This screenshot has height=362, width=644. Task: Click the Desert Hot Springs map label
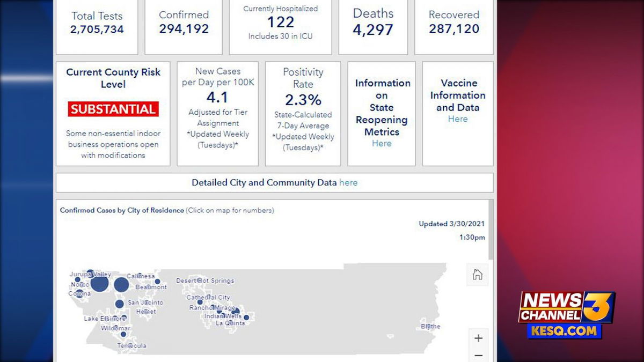coord(205,280)
